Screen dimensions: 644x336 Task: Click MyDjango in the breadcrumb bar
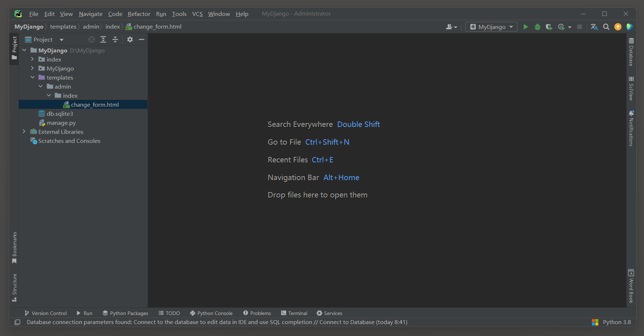click(x=29, y=27)
